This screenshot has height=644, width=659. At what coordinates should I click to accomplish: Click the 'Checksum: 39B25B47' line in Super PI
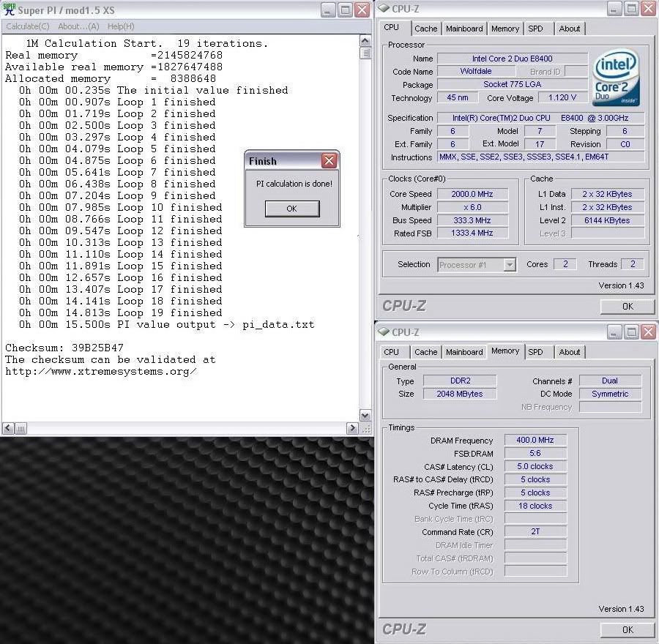tap(64, 348)
